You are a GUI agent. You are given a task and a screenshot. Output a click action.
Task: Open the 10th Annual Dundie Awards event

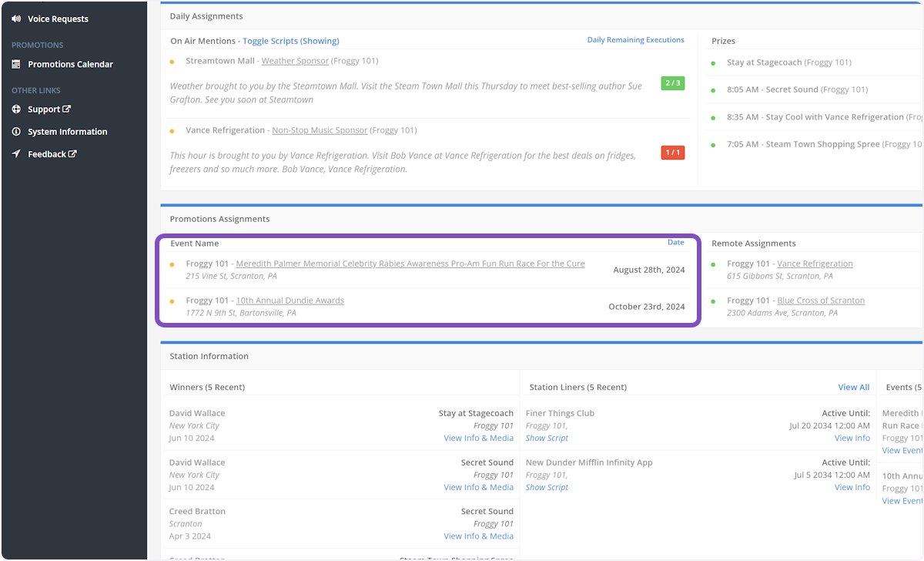click(290, 301)
